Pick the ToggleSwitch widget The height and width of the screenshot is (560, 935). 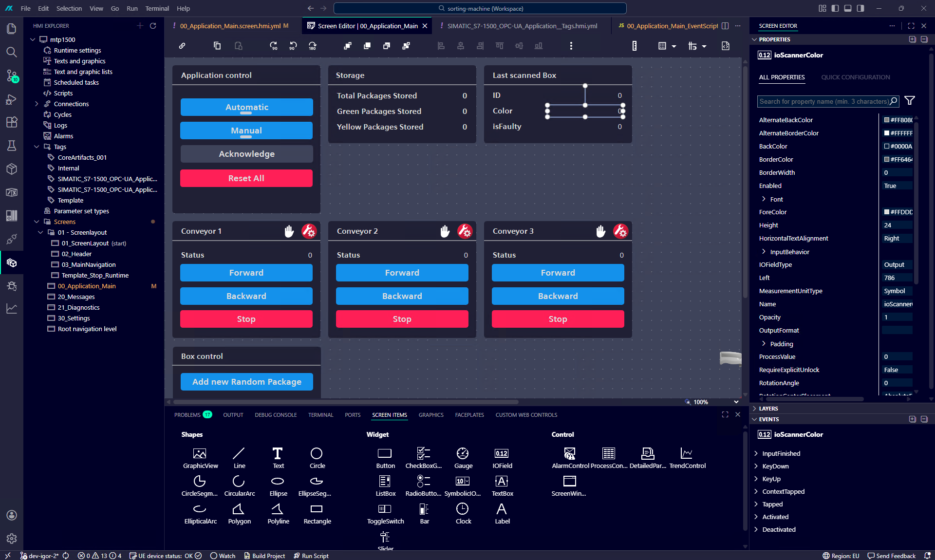[x=385, y=514]
